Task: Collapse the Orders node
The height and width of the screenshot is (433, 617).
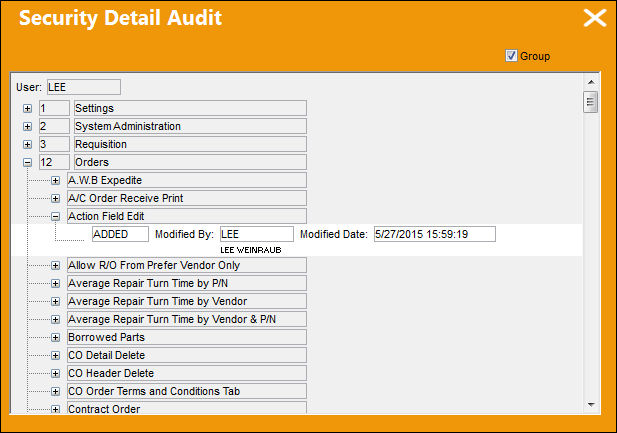Action: 27,162
